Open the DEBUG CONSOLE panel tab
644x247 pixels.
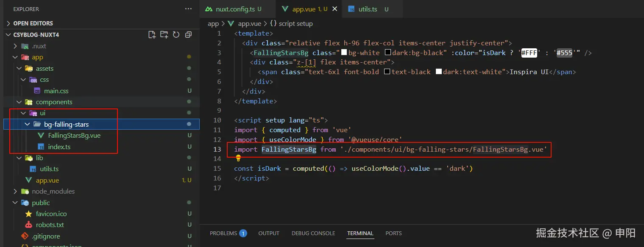313,233
